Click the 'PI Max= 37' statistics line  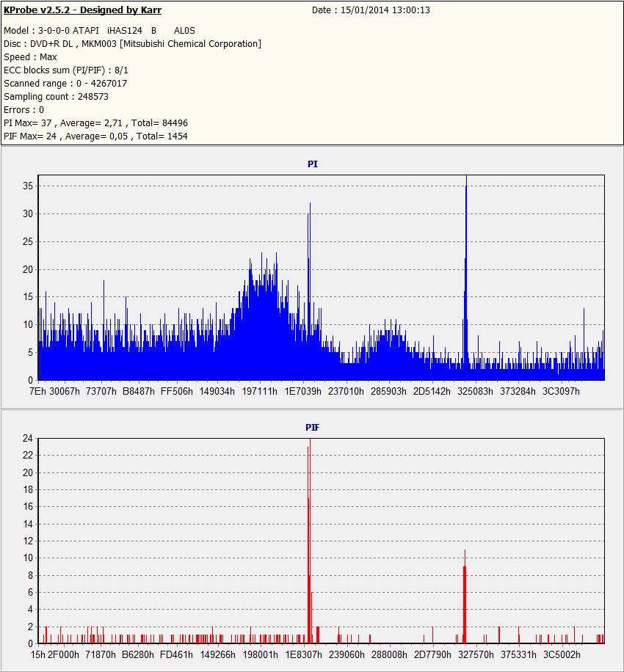[95, 123]
